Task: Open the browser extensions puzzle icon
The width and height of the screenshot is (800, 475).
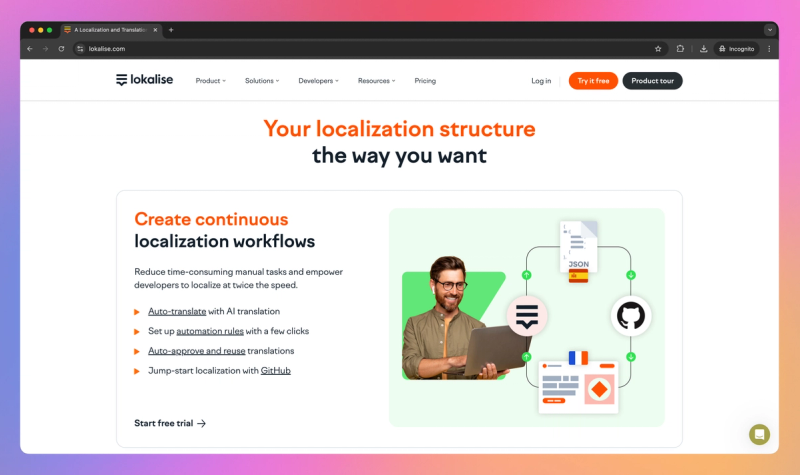Action: [x=680, y=49]
